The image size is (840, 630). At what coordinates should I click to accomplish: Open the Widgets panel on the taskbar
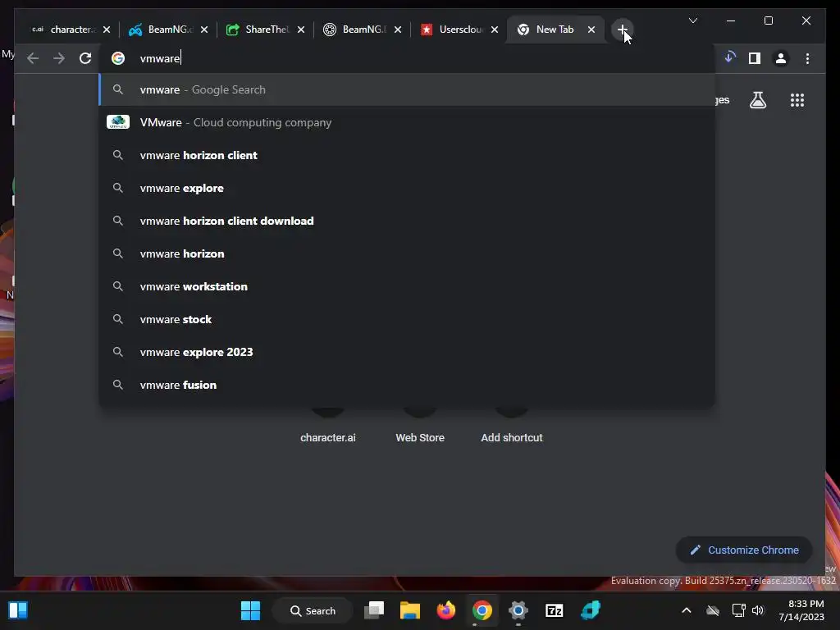[x=18, y=610]
